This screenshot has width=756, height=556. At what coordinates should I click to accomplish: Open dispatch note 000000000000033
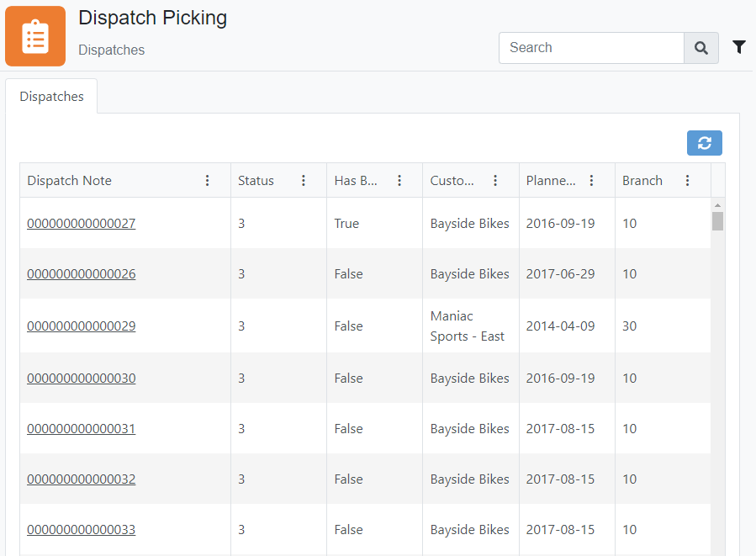(x=82, y=530)
